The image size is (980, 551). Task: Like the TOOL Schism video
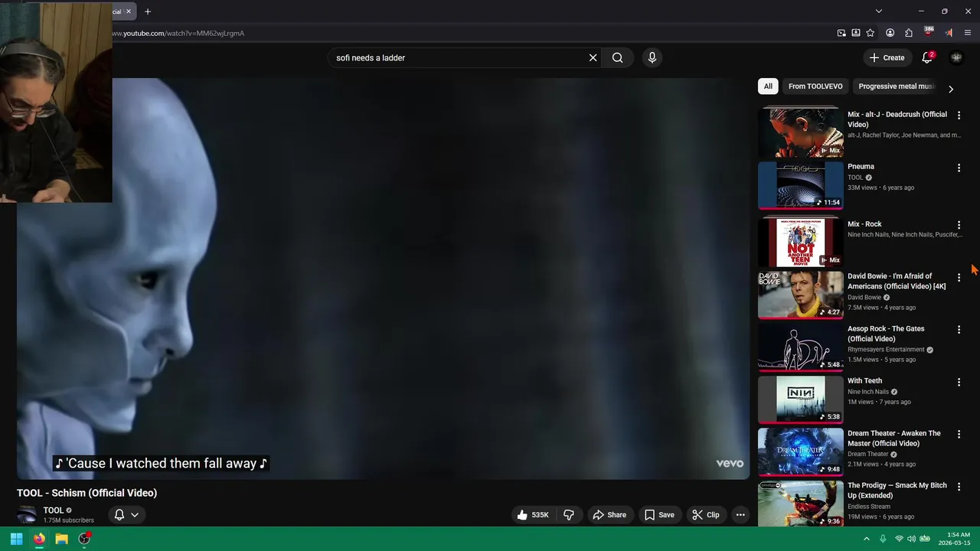tap(533, 515)
